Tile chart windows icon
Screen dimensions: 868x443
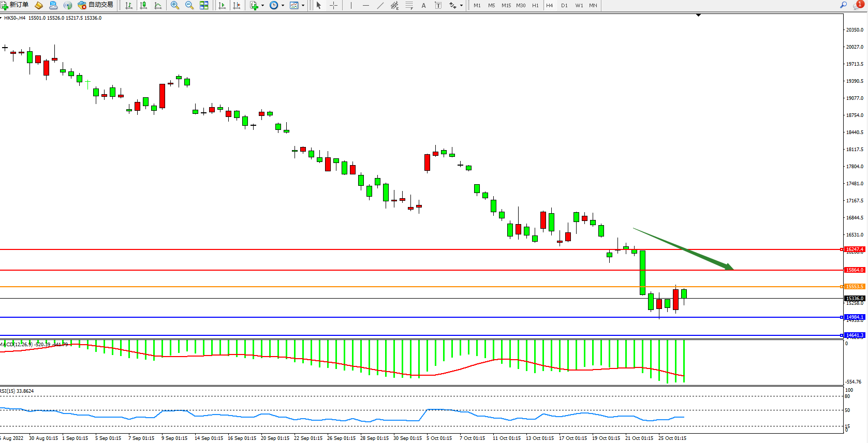tap(204, 5)
